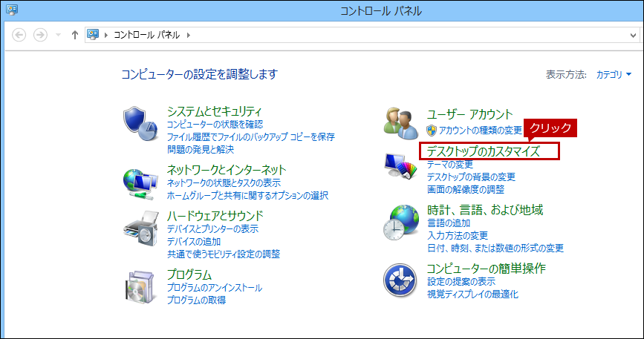Go up one level with up arrow
Screen dimensions: 644x339
(74, 36)
